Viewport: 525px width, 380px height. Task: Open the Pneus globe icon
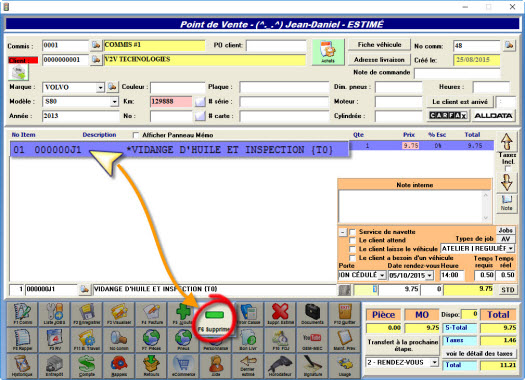click(x=183, y=340)
